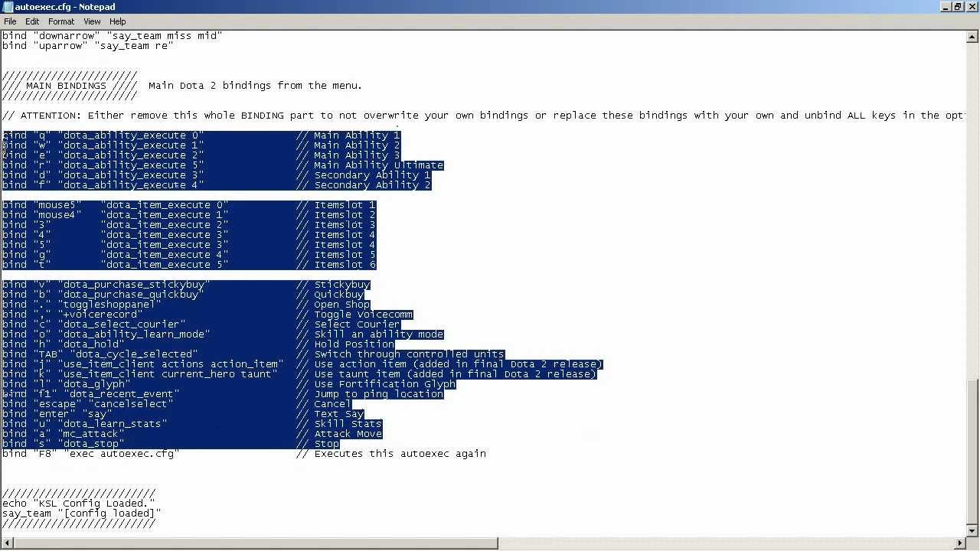Click the "Skill an ability mode" comment
This screenshot has width=980, height=551.
(378, 334)
